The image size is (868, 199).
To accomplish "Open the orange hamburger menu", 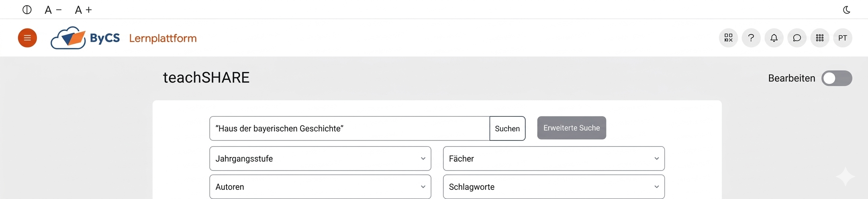I will [x=27, y=38].
